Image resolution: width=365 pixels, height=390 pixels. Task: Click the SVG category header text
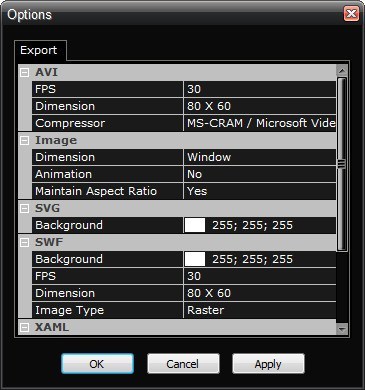(x=48, y=208)
